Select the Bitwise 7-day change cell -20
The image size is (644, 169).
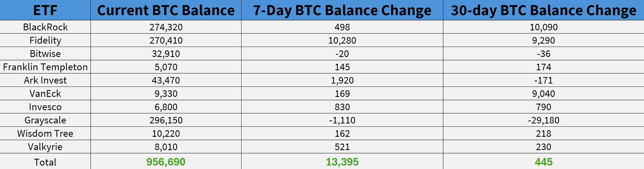point(342,54)
